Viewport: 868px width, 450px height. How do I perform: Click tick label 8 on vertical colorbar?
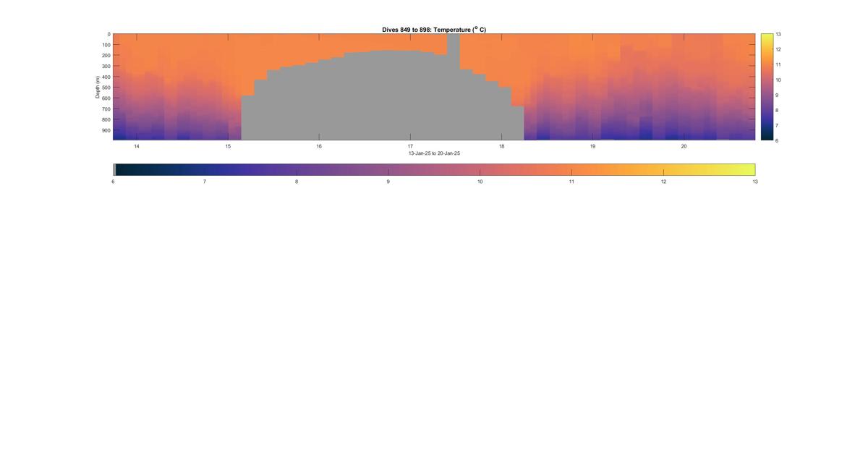777,110
